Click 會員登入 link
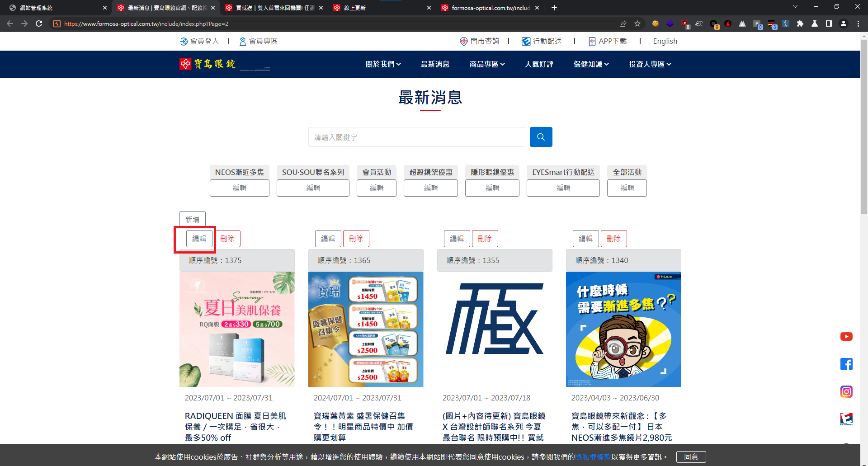868x466 pixels. click(199, 41)
